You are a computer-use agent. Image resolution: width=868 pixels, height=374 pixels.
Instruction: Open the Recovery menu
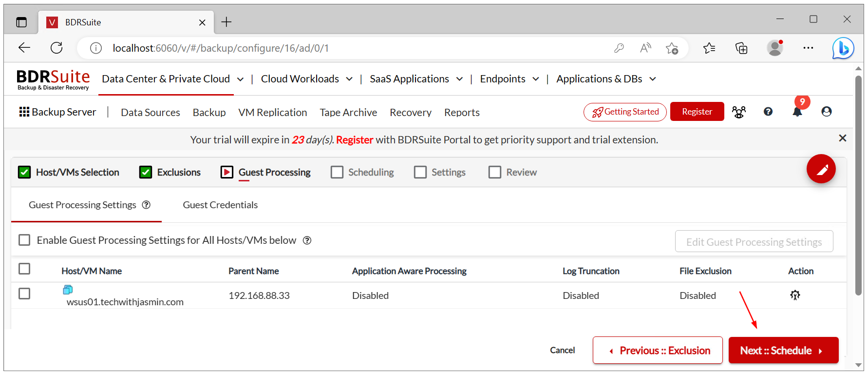(x=411, y=113)
